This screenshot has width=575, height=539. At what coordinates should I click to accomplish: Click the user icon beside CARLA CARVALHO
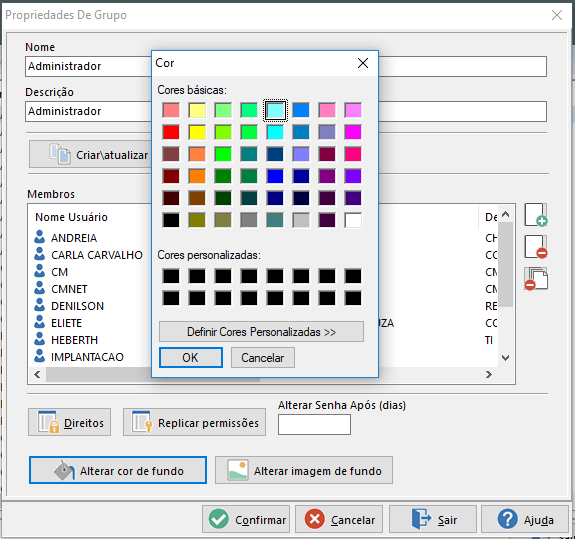pos(40,254)
